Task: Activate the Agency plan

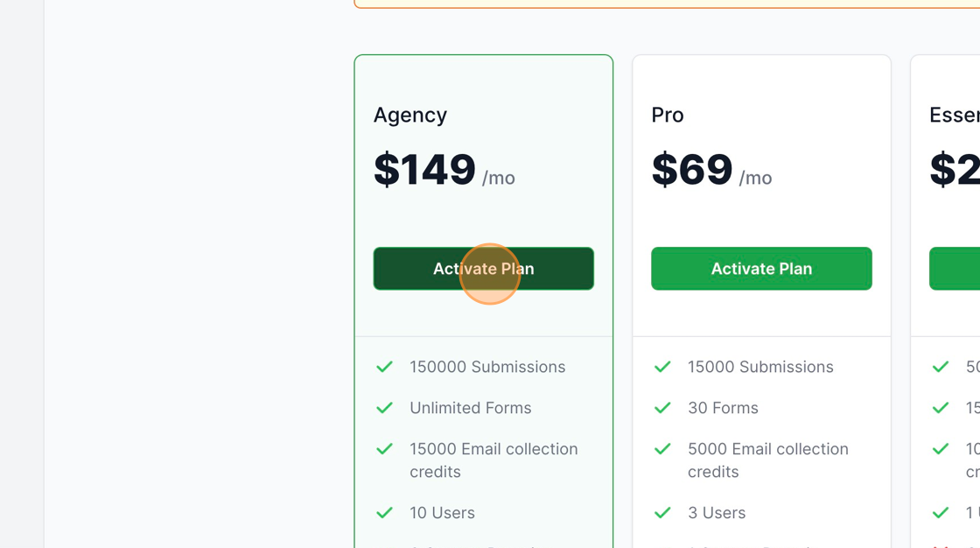Action: pyautogui.click(x=484, y=269)
